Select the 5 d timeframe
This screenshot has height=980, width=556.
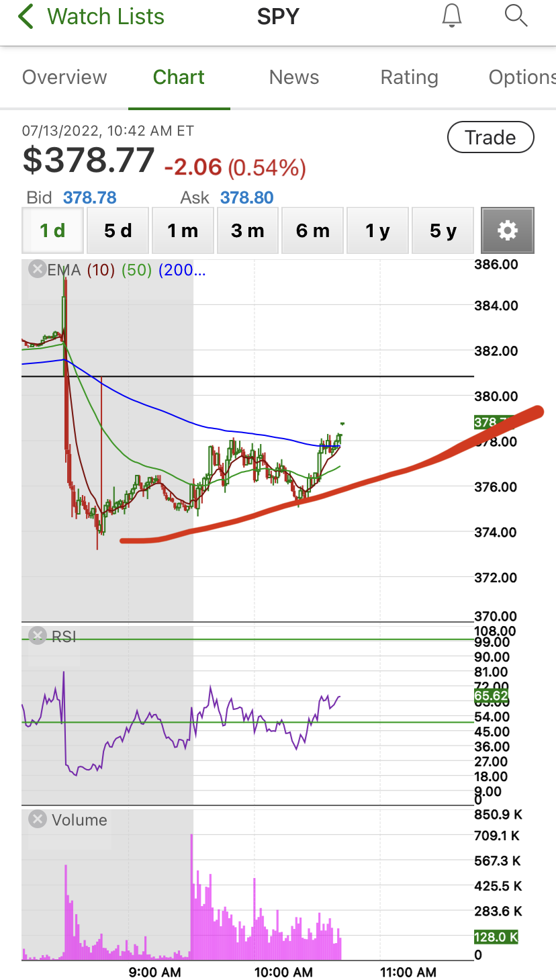pos(118,230)
